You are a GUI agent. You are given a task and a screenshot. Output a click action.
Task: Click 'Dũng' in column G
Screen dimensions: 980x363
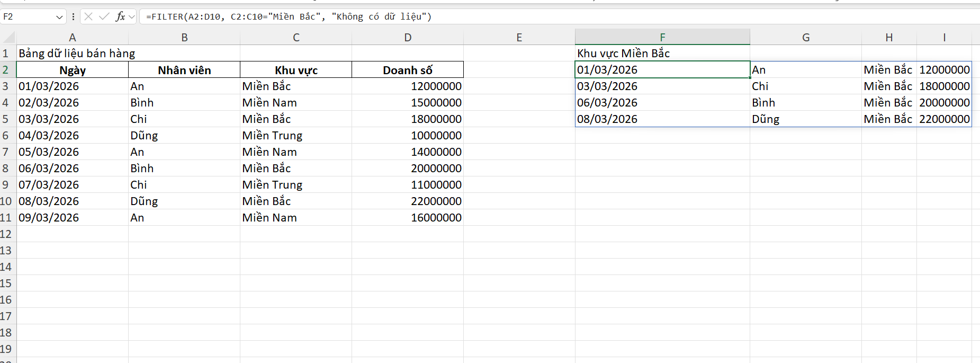click(806, 119)
